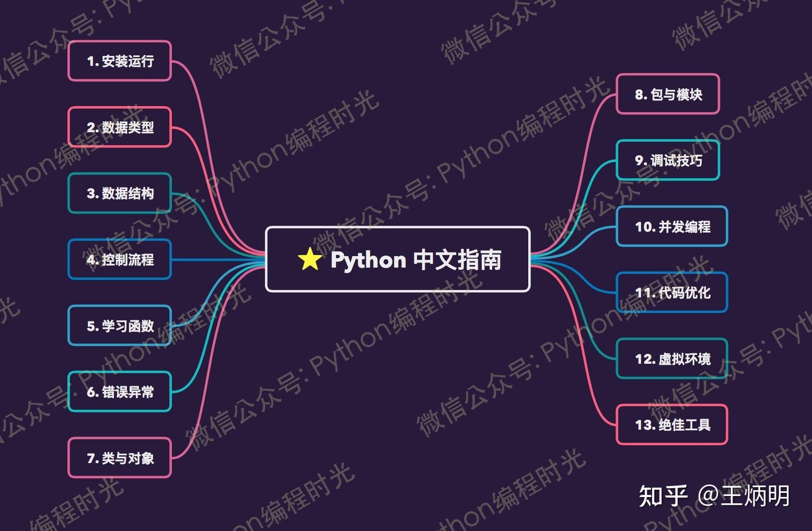
Task: Click the 12. 虚拟环境 node
Action: click(672, 359)
